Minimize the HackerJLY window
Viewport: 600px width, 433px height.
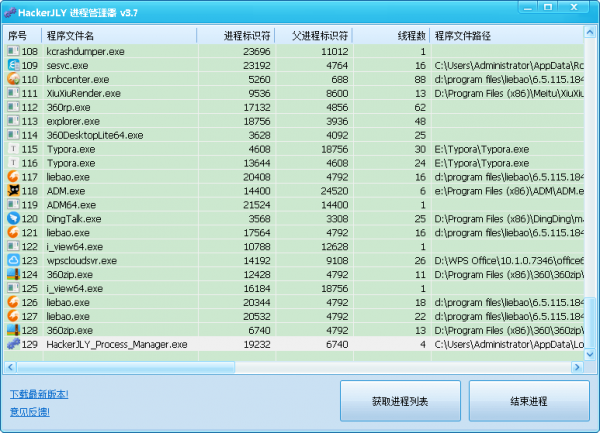pyautogui.click(x=528, y=7)
